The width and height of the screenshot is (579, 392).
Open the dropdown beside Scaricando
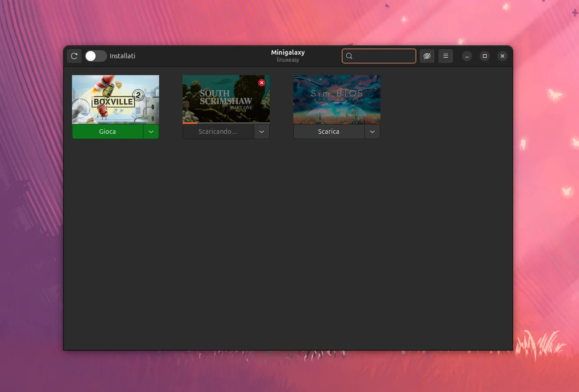tap(262, 132)
